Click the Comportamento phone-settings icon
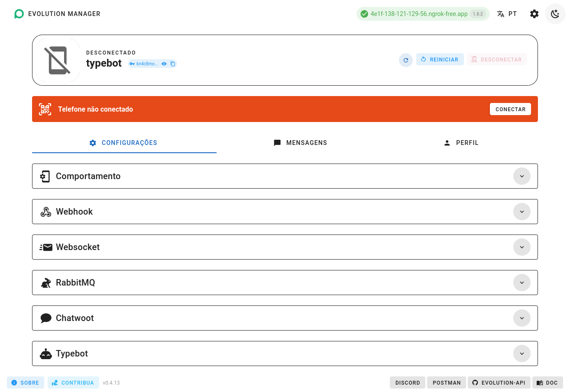570x392 pixels. click(x=45, y=176)
